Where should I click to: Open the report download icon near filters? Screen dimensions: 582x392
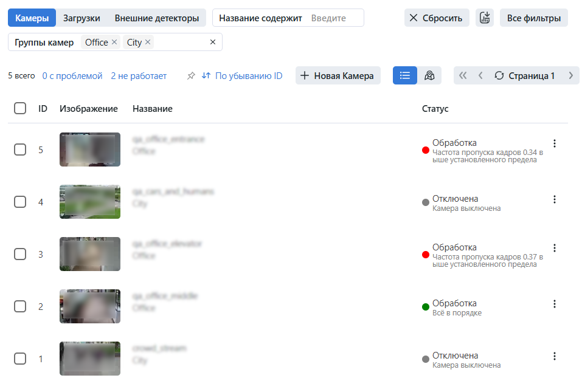pyautogui.click(x=484, y=18)
